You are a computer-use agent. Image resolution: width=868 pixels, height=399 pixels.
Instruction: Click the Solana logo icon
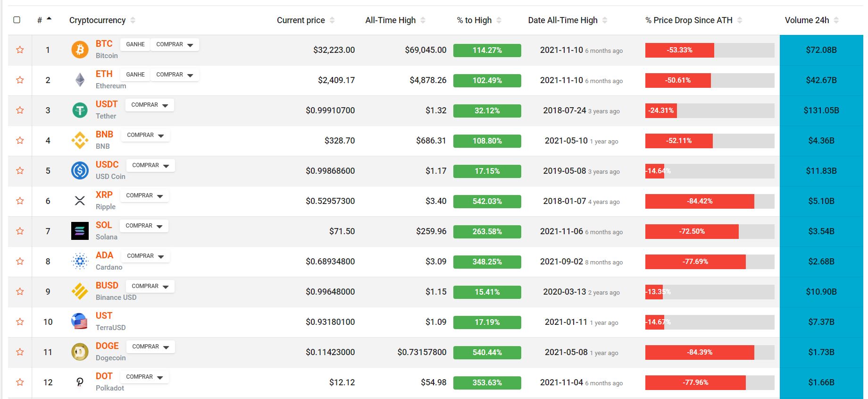pos(80,231)
